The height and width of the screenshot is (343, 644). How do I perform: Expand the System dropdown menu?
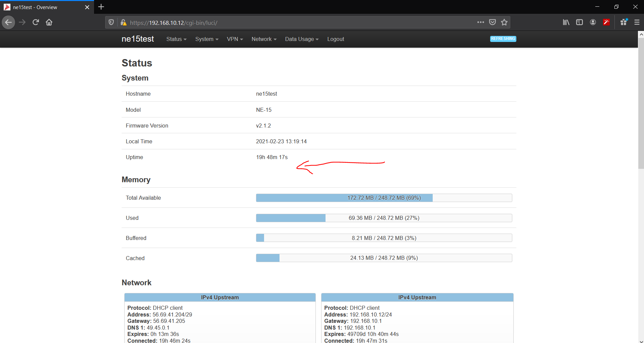click(x=207, y=39)
